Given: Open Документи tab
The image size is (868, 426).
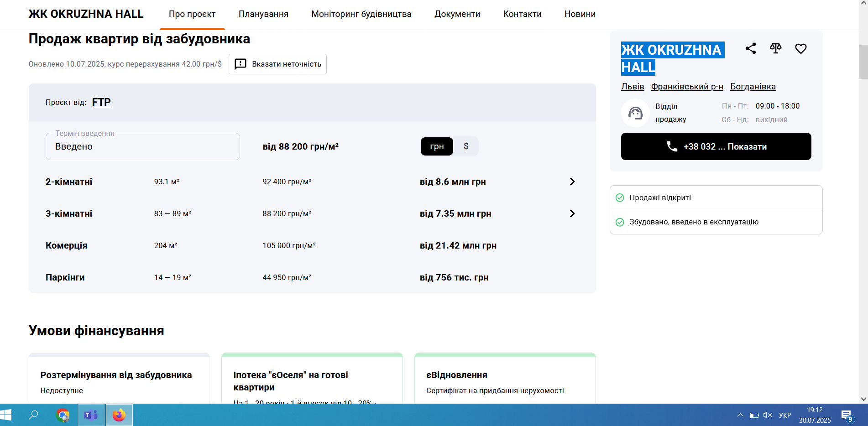Looking at the screenshot, I should tap(457, 14).
